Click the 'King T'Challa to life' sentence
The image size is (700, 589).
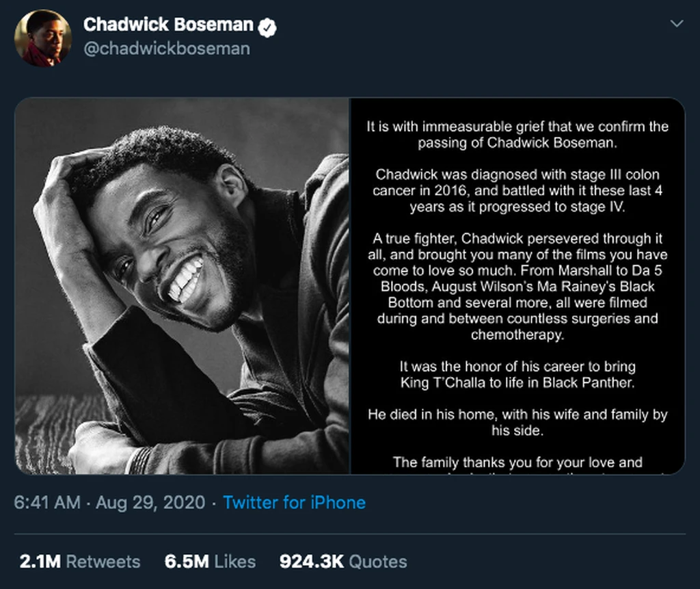pyautogui.click(x=517, y=383)
